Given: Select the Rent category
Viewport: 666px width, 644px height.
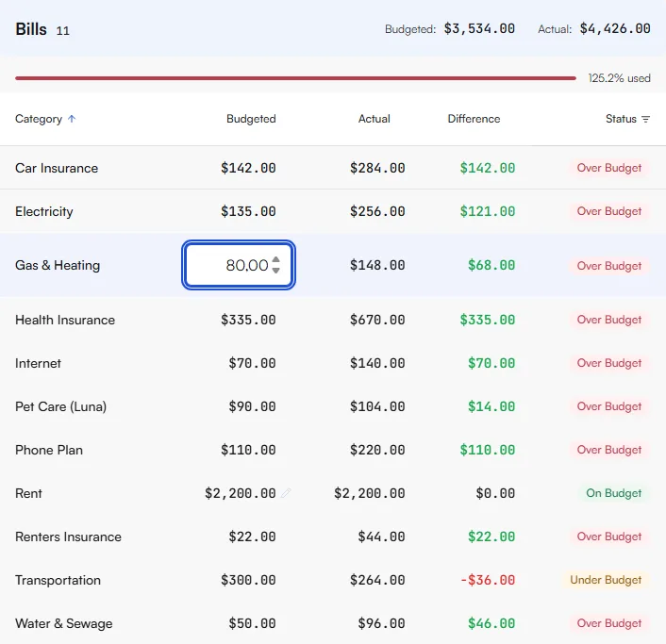Looking at the screenshot, I should click(x=28, y=493).
